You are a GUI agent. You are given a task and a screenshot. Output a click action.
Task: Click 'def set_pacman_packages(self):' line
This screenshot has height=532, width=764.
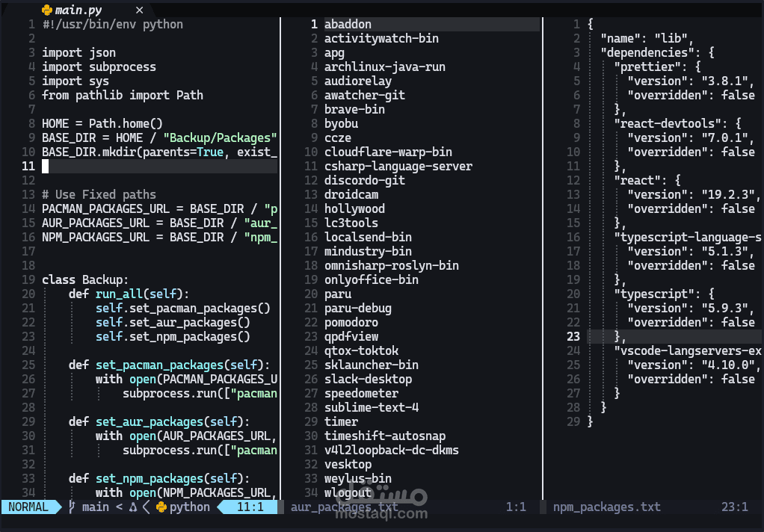coord(169,365)
